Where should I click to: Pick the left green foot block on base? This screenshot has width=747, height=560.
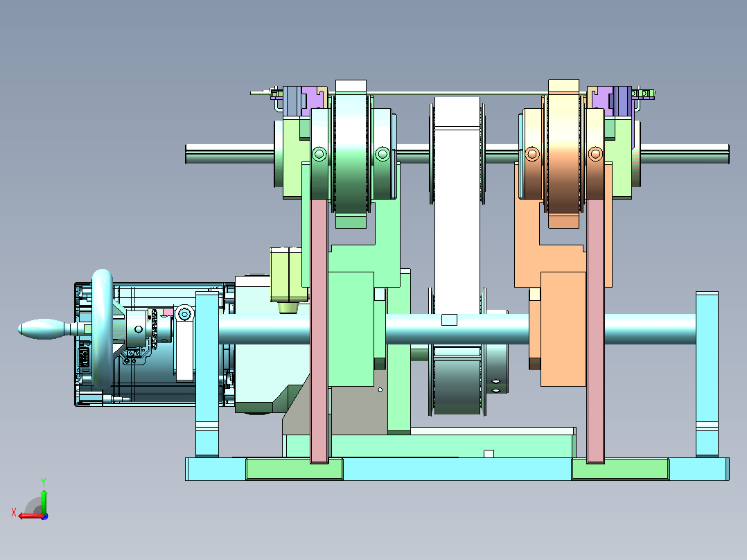[295, 469]
